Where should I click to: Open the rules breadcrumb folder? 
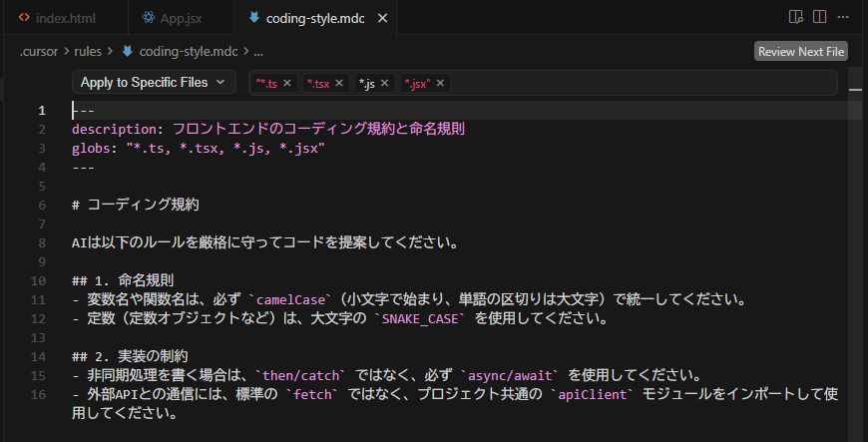pyautogui.click(x=88, y=52)
